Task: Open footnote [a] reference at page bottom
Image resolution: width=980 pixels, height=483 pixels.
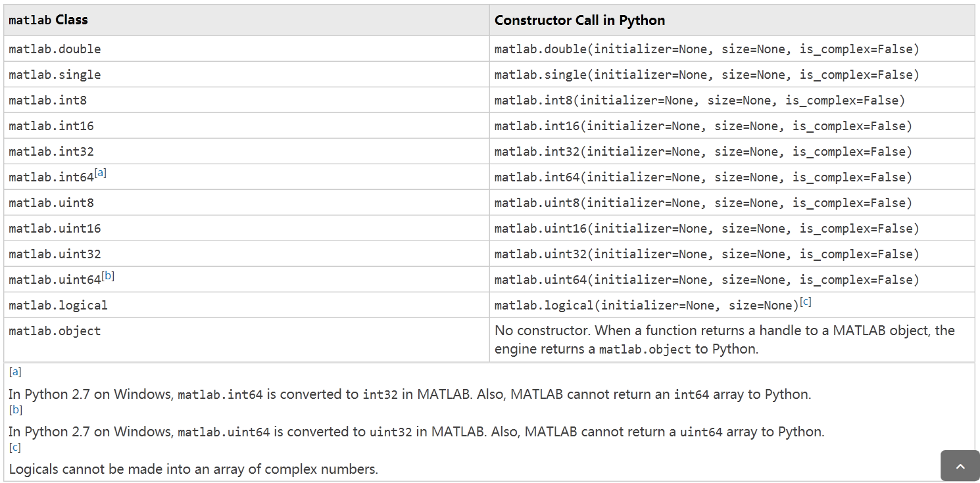Action: coord(14,372)
